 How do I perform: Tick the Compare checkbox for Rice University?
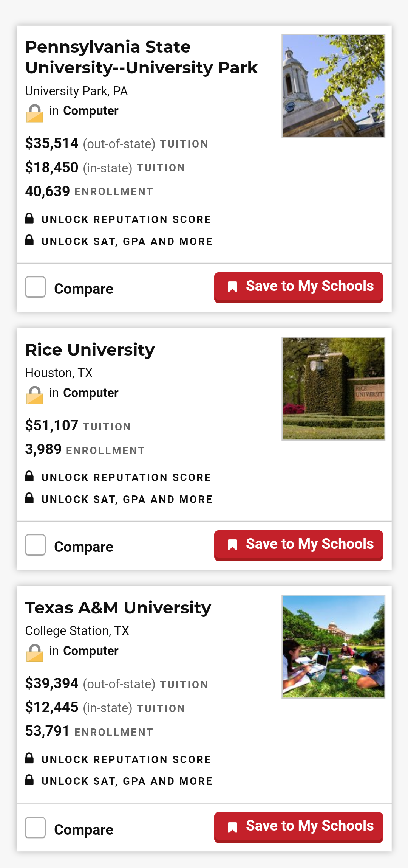pos(36,545)
